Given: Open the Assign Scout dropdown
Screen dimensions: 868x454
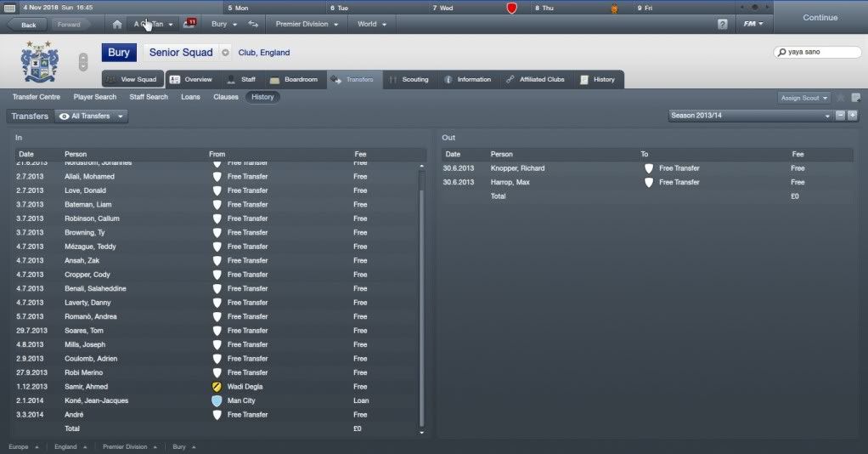Looking at the screenshot, I should point(803,98).
